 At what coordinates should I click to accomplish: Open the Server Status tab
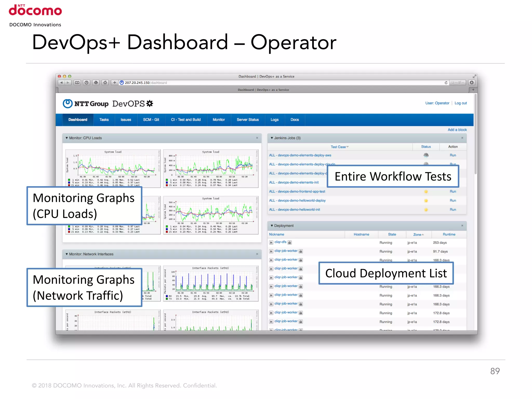(x=248, y=120)
